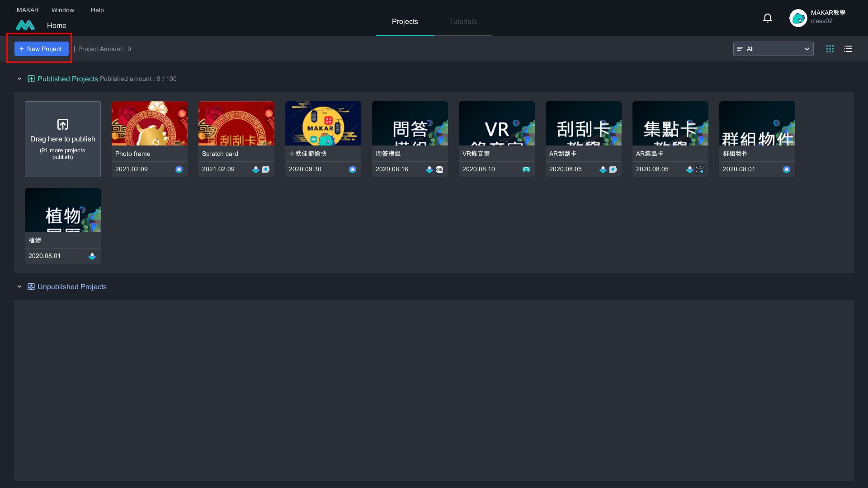
Task: Click the Unpublished Projects section icon
Action: [31, 287]
